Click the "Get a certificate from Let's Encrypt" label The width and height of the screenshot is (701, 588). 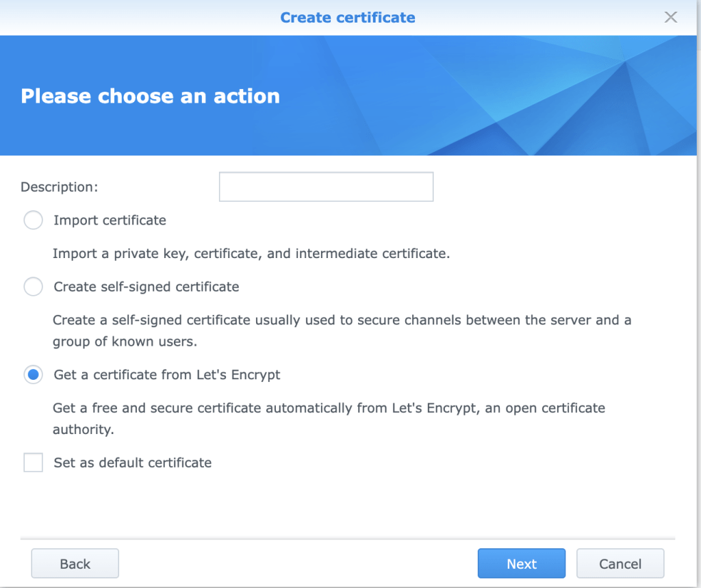pyautogui.click(x=167, y=375)
